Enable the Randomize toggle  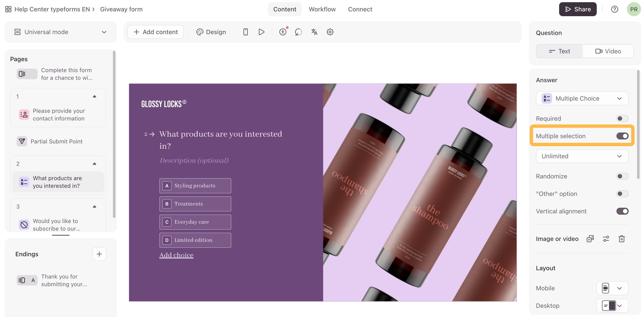coord(622,176)
